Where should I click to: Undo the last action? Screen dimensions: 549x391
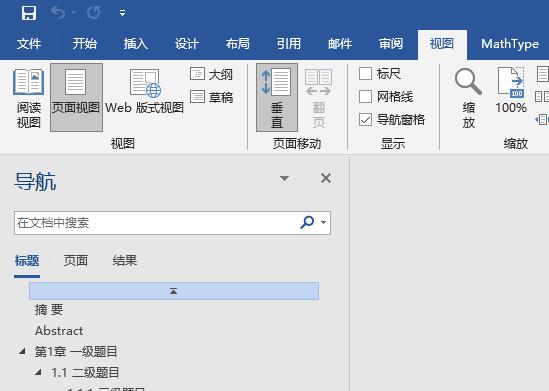[58, 13]
